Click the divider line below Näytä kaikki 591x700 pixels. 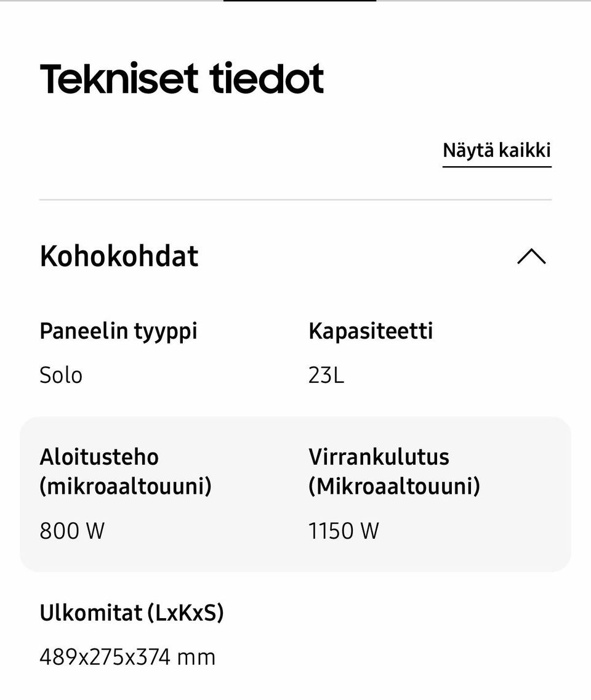coord(295,199)
